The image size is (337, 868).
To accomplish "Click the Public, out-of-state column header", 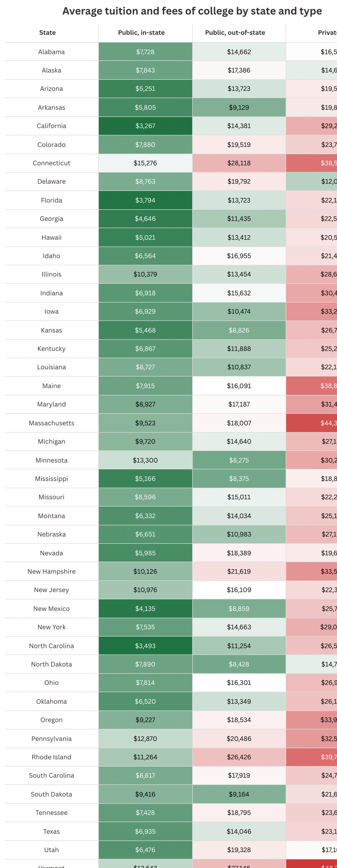I will 235,33.
